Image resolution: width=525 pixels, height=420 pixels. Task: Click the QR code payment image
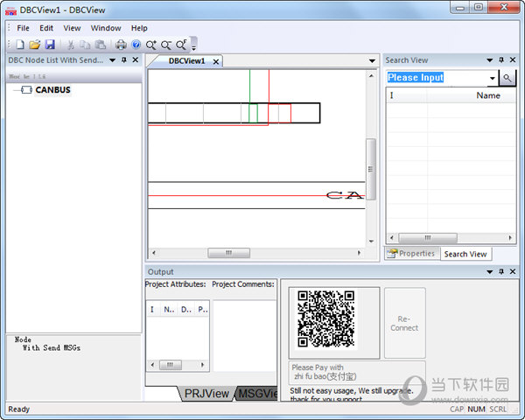(x=325, y=318)
